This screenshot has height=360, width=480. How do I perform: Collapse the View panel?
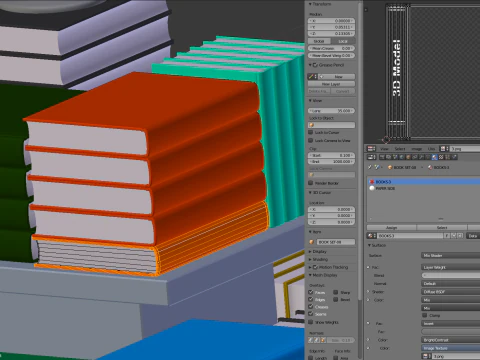310,100
